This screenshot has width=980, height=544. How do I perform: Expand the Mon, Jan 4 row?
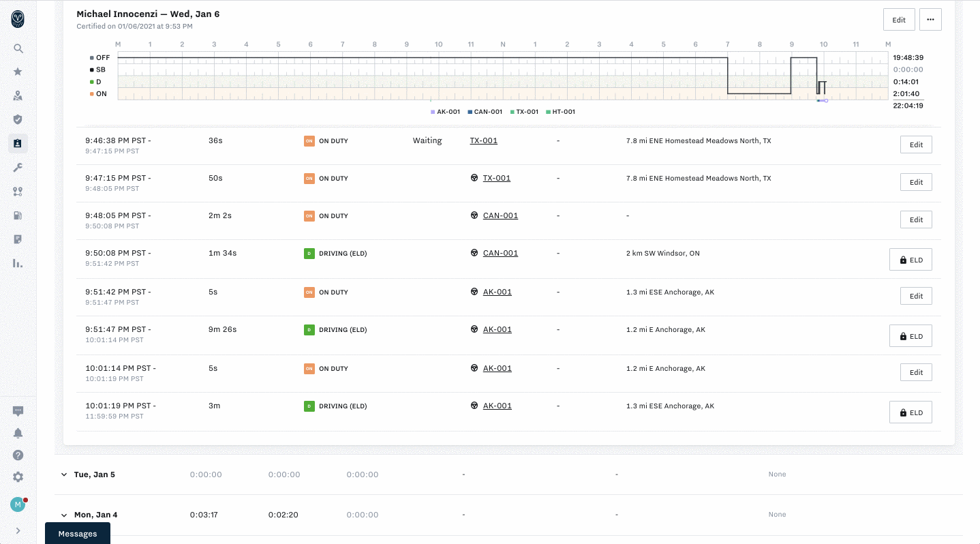pyautogui.click(x=64, y=515)
